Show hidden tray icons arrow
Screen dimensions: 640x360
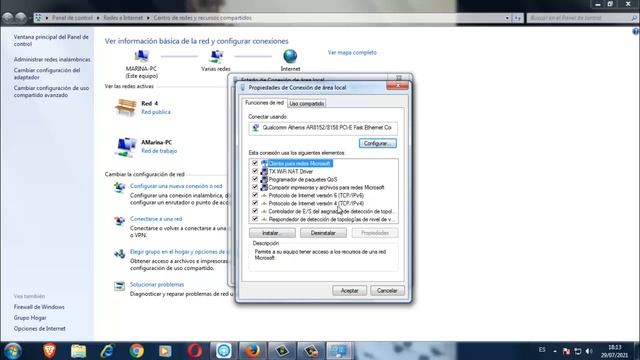(555, 351)
